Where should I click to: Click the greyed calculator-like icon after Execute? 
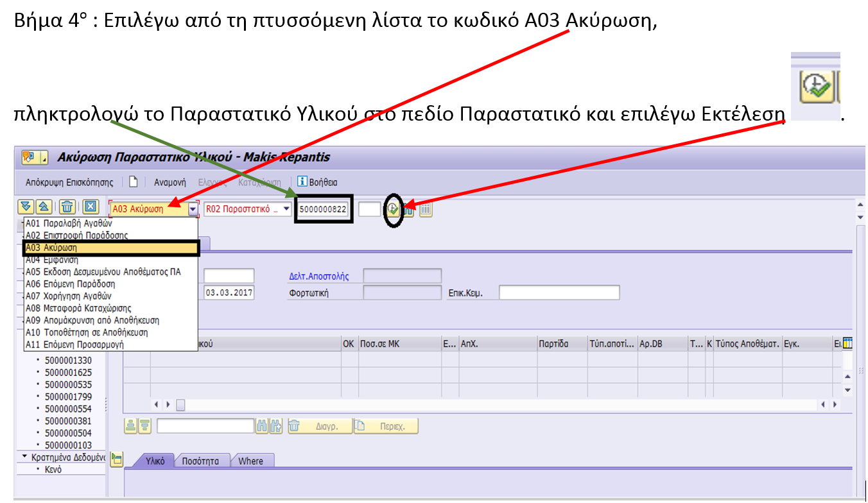[426, 209]
